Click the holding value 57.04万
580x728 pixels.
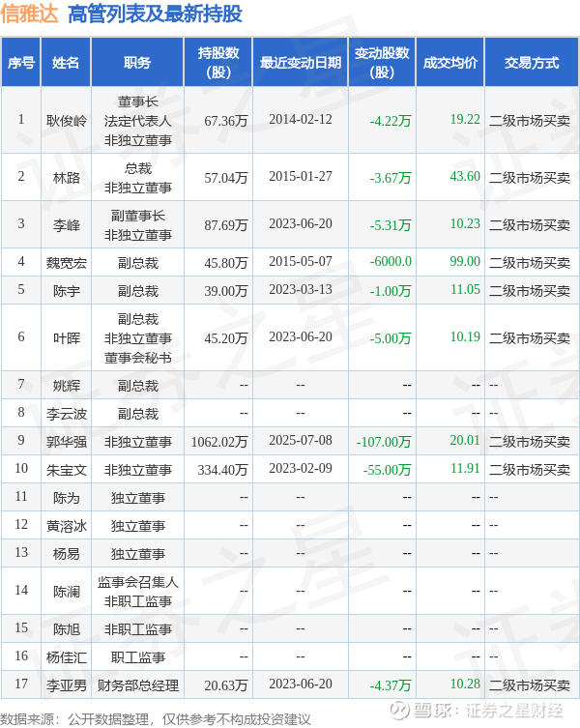pos(225,177)
